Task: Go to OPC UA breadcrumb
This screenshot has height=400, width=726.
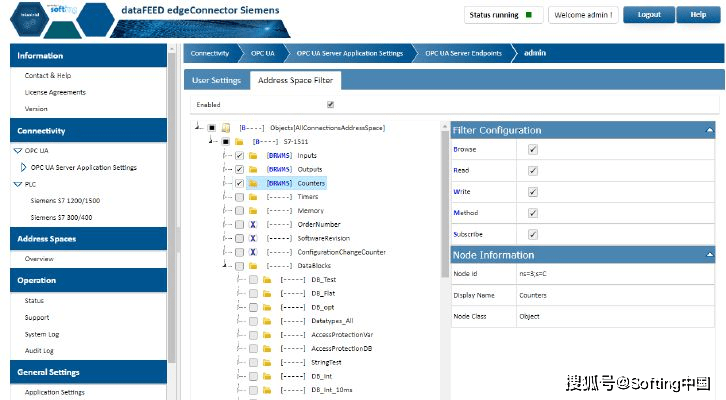Action: (x=263, y=53)
